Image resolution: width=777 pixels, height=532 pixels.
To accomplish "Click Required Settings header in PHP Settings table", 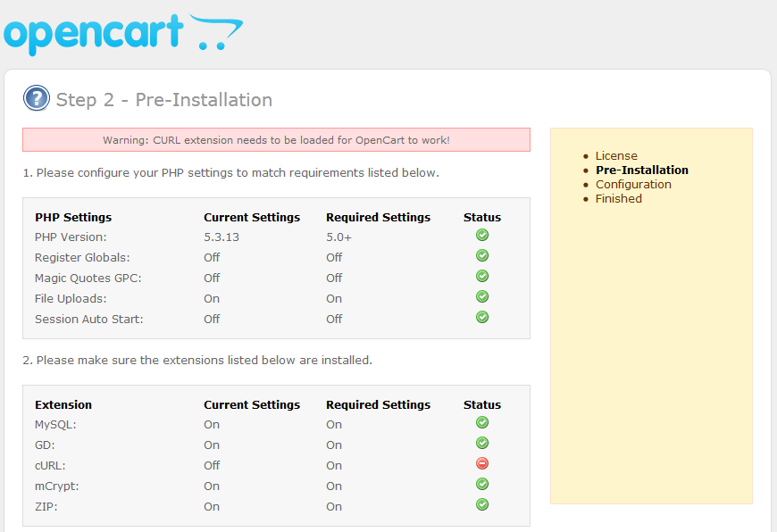I will (378, 217).
